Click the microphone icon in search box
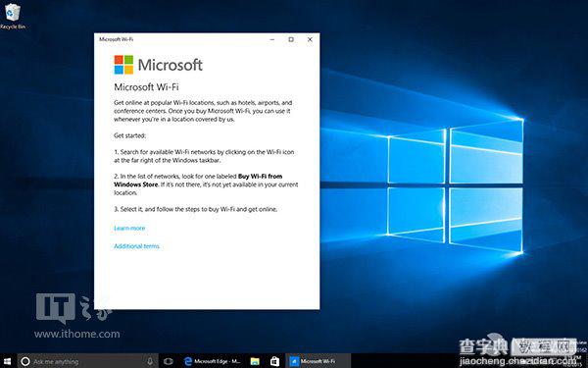The width and height of the screenshot is (588, 368). pyautogui.click(x=150, y=361)
